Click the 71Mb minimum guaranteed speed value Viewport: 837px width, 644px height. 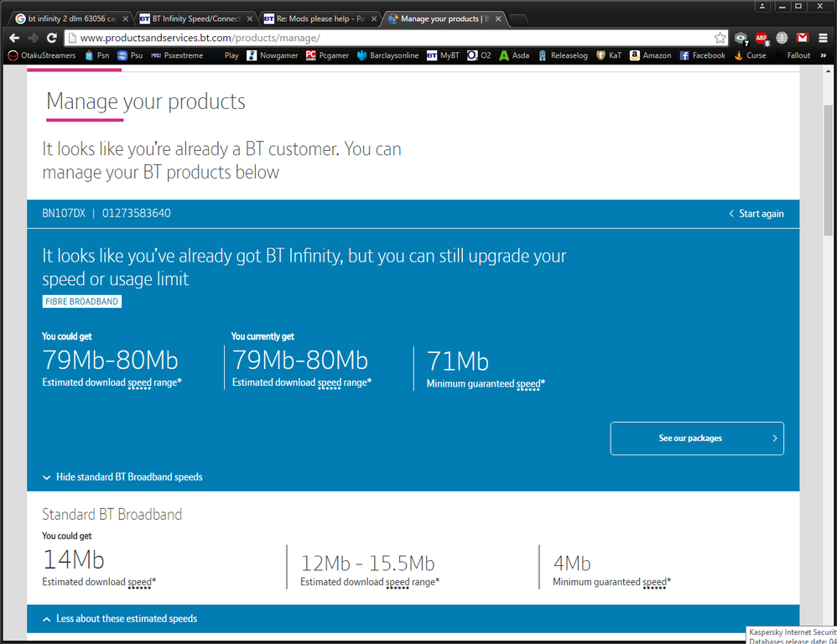(x=457, y=361)
